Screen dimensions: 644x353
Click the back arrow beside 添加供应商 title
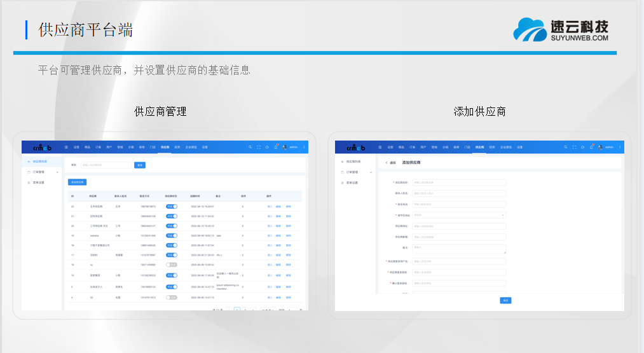[387, 163]
